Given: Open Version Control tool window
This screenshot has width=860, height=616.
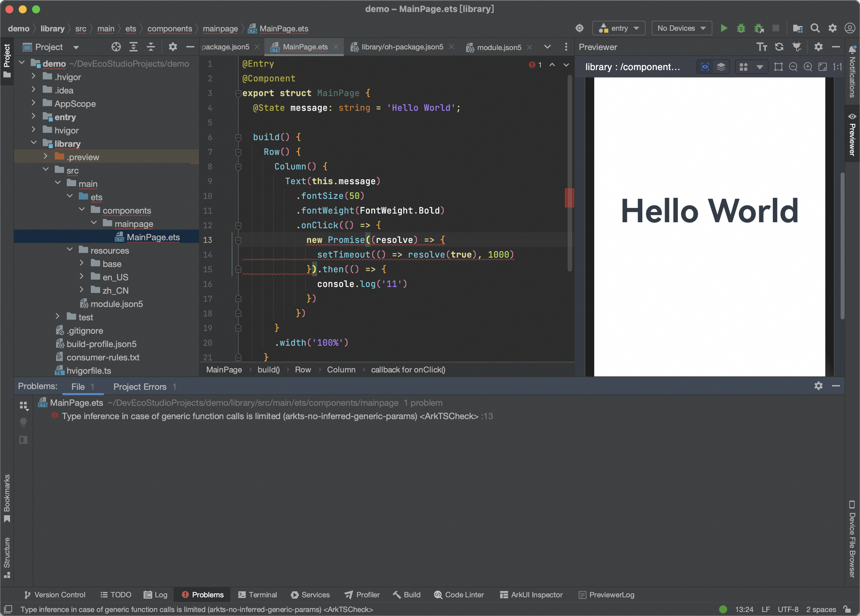Looking at the screenshot, I should point(55,594).
